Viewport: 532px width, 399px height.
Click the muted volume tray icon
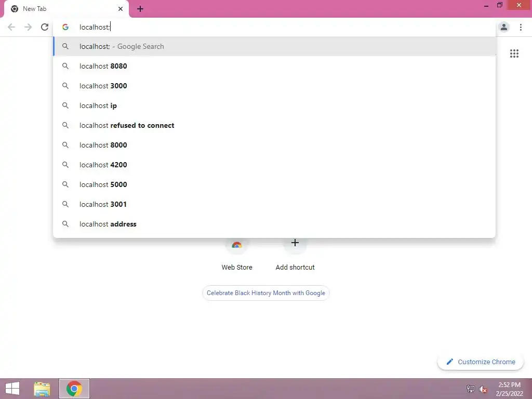point(483,389)
